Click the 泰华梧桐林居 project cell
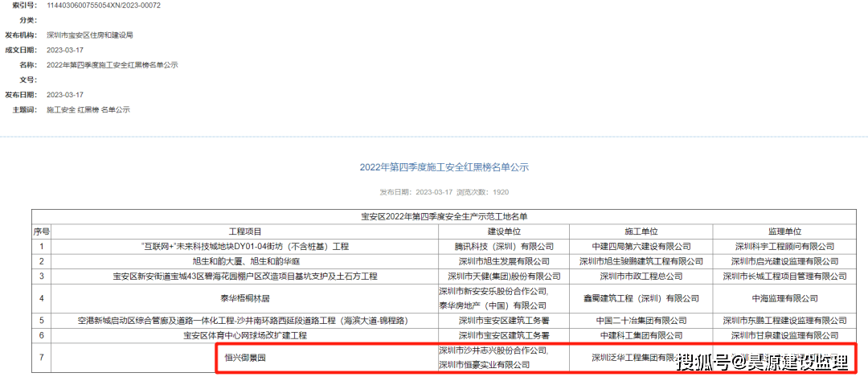Image resolution: width=868 pixels, height=381 pixels. click(x=245, y=298)
